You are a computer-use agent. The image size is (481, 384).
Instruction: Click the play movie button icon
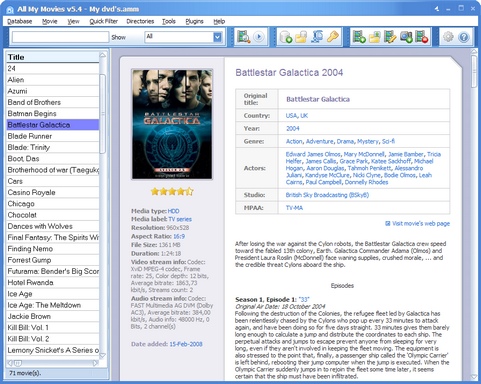pos(259,37)
